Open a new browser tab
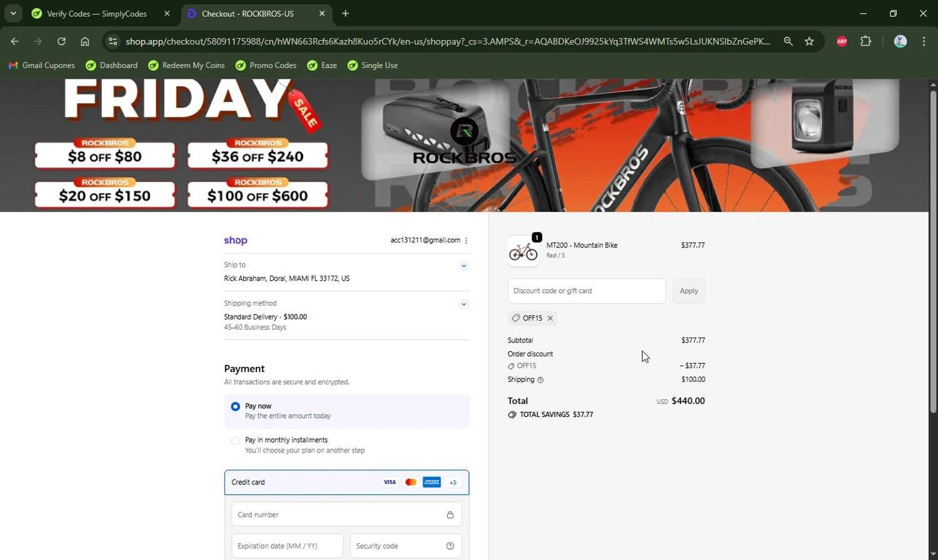 click(x=345, y=13)
